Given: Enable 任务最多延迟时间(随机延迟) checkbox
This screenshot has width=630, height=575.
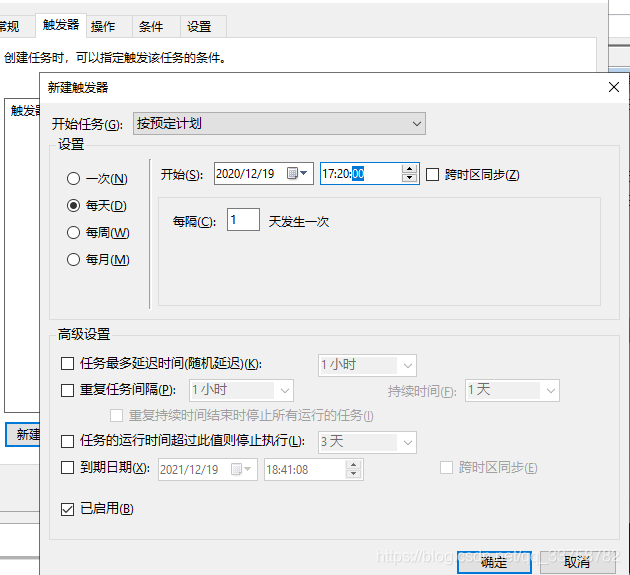Looking at the screenshot, I should click(68, 364).
